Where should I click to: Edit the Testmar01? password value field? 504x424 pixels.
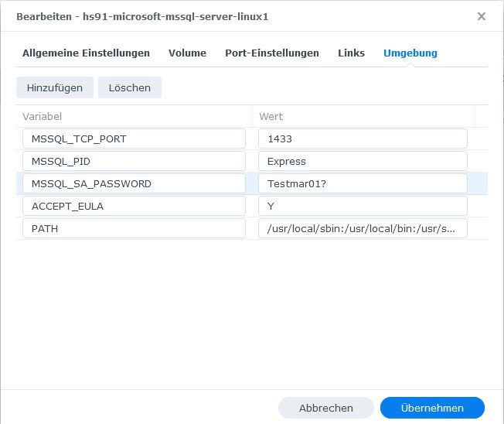coord(363,183)
